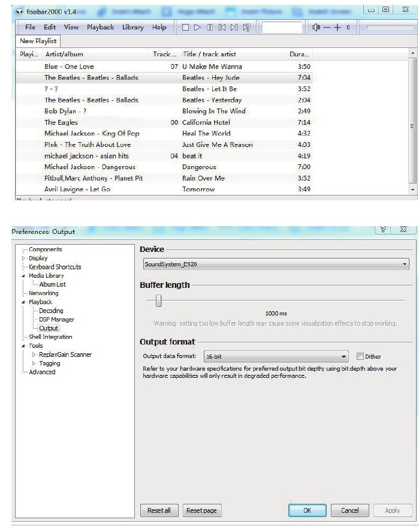The width and height of the screenshot is (419, 532).
Task: Select Shell Integration in the tree
Action: coord(50,337)
